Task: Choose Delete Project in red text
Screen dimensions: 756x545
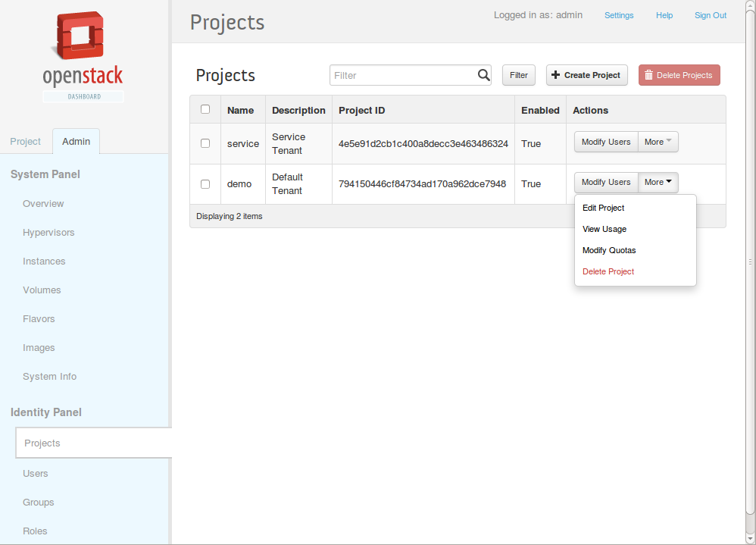Action: (x=608, y=271)
